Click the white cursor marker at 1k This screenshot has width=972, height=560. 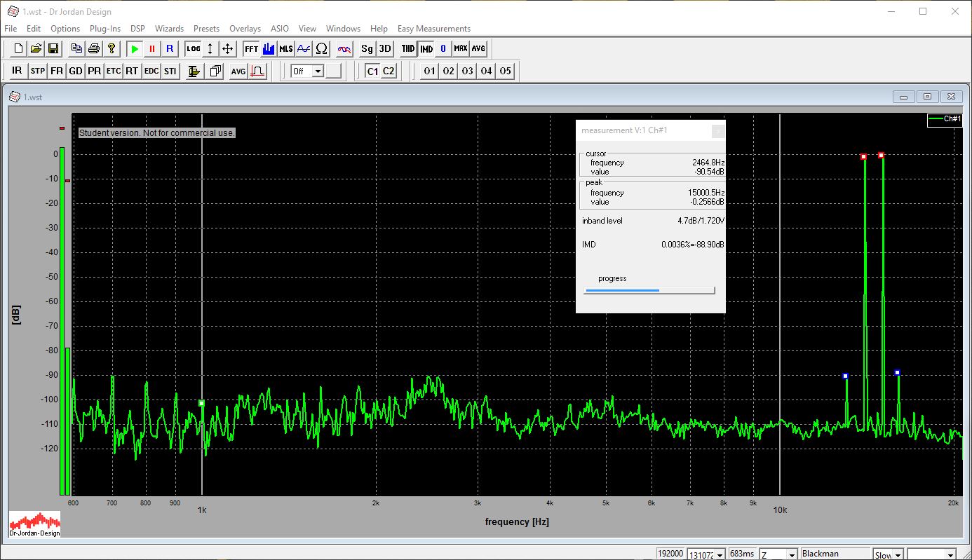coord(201,403)
